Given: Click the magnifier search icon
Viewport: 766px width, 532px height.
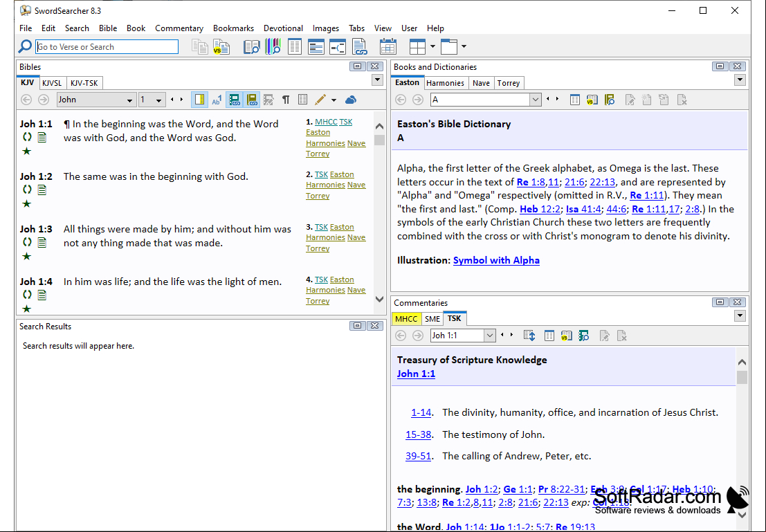Looking at the screenshot, I should click(24, 46).
